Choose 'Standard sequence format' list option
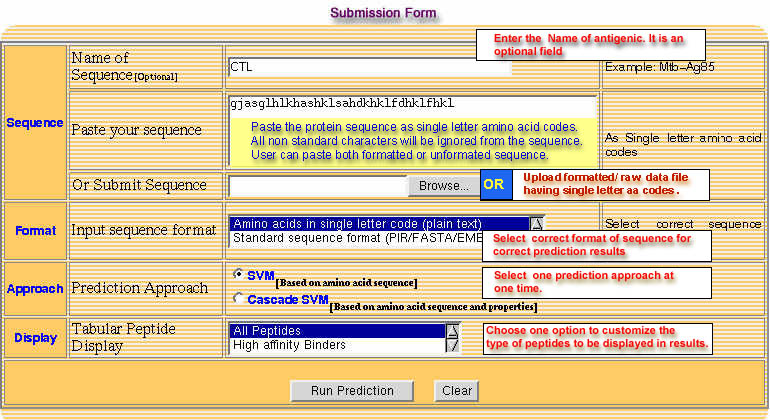The height and width of the screenshot is (420, 770). (x=355, y=239)
